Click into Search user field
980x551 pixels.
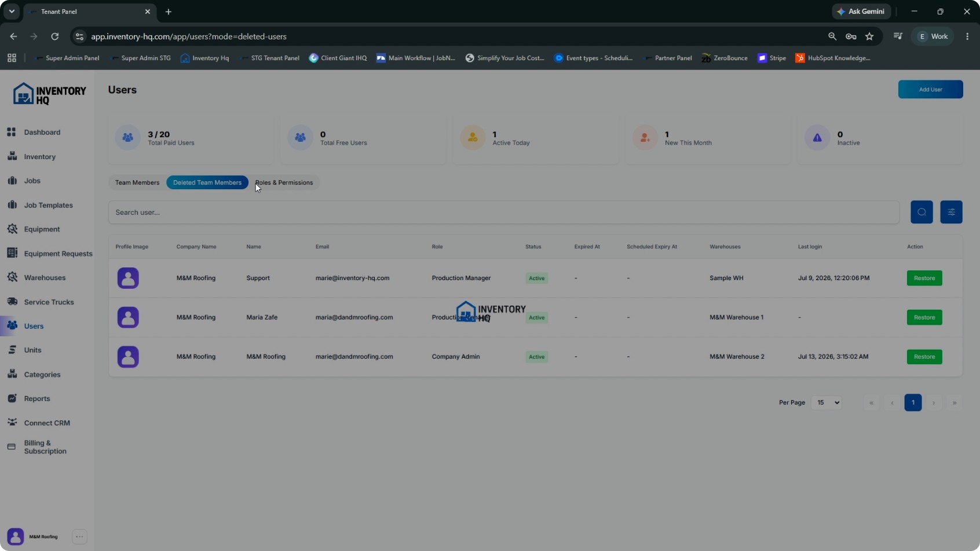[x=504, y=212]
